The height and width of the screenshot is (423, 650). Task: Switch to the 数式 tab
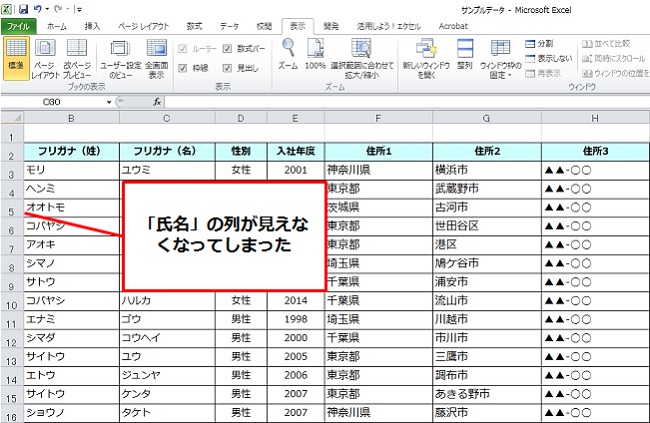tap(194, 27)
